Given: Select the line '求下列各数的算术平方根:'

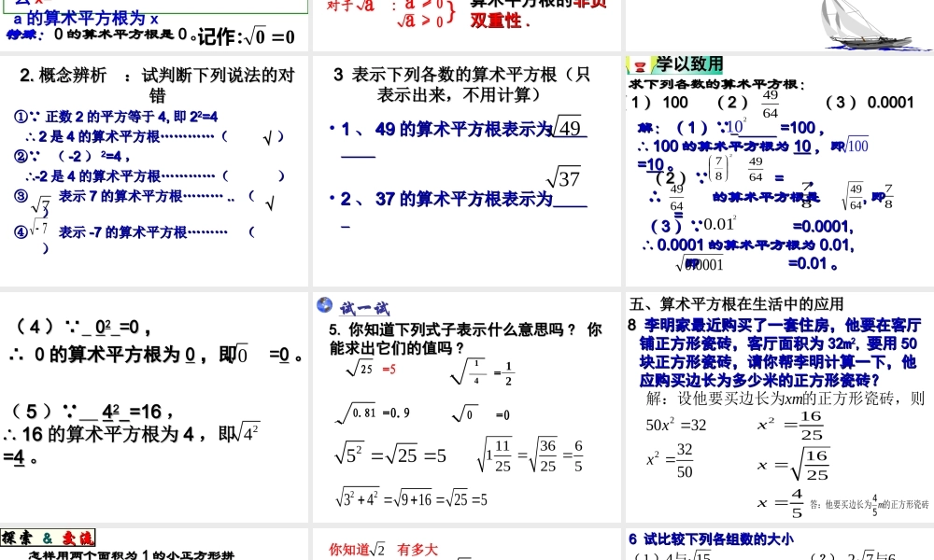Looking at the screenshot, I should coord(717,85).
